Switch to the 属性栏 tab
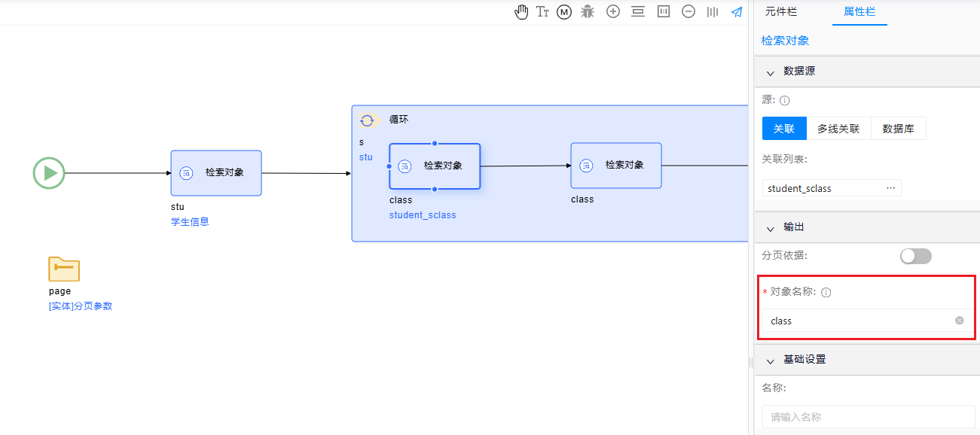 pos(859,11)
